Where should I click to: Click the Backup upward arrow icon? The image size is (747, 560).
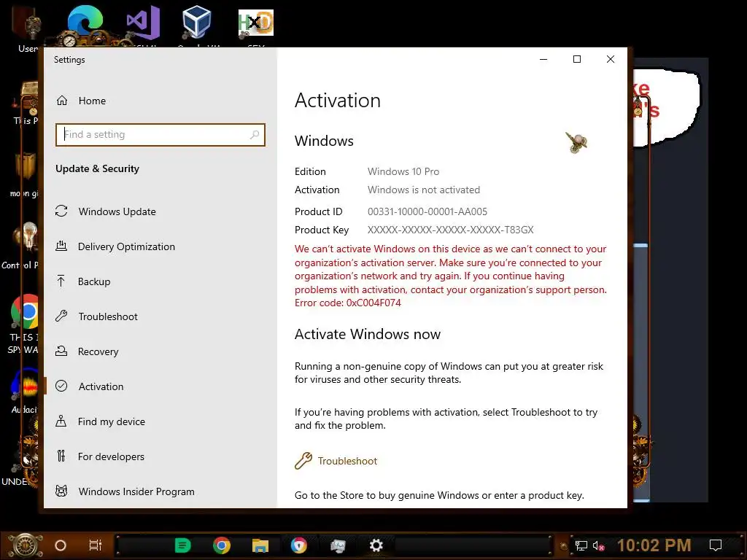click(61, 281)
